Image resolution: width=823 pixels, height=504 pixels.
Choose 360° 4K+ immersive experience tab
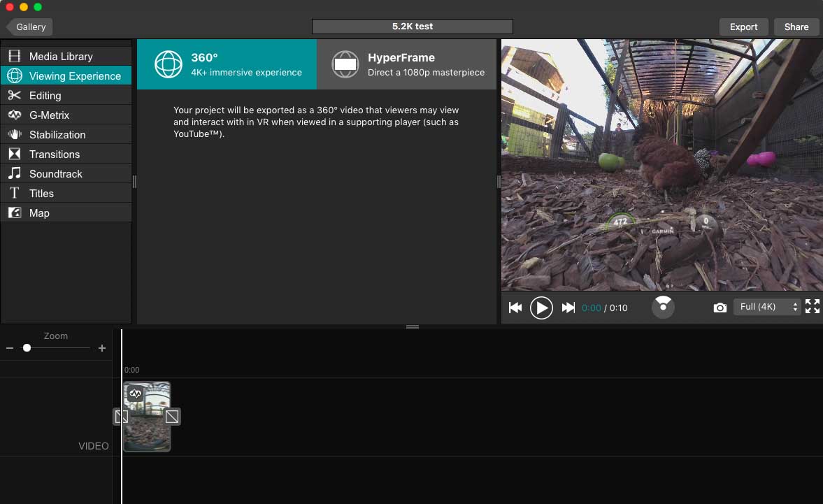click(x=227, y=64)
